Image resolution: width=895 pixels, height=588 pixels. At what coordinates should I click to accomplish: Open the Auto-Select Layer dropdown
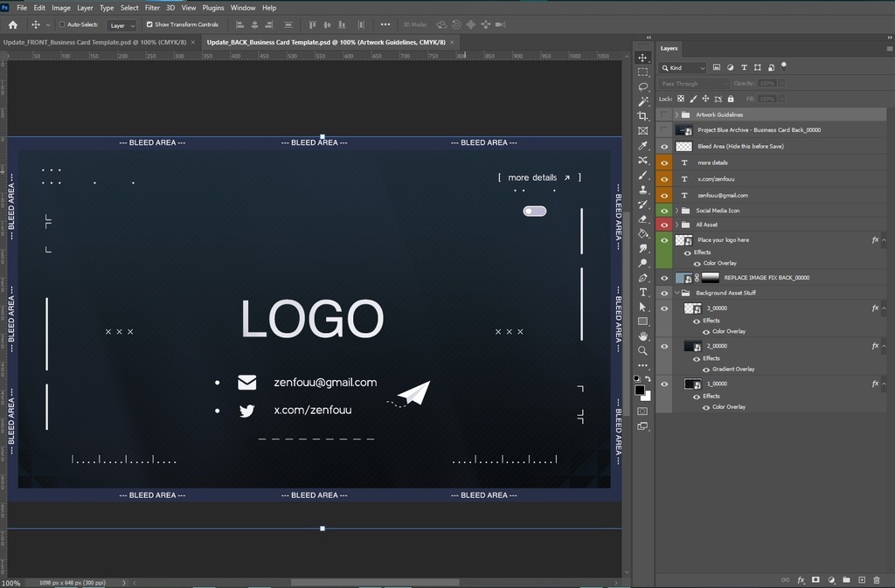121,25
